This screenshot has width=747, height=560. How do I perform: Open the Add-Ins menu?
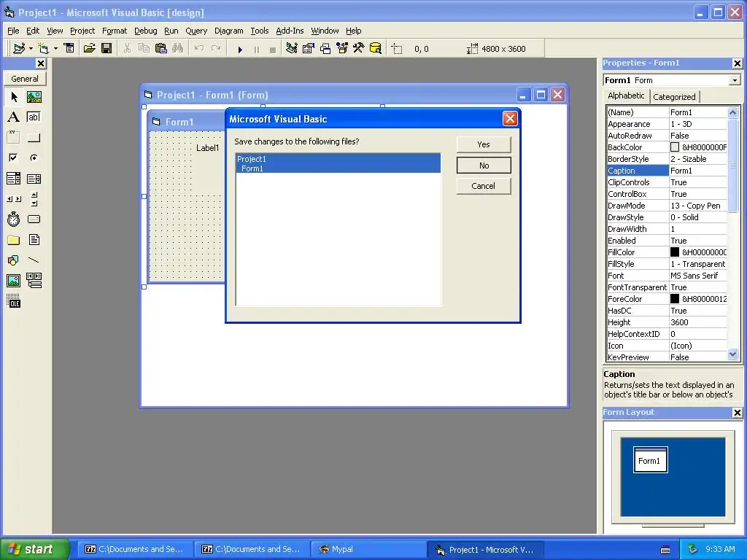coord(290,31)
